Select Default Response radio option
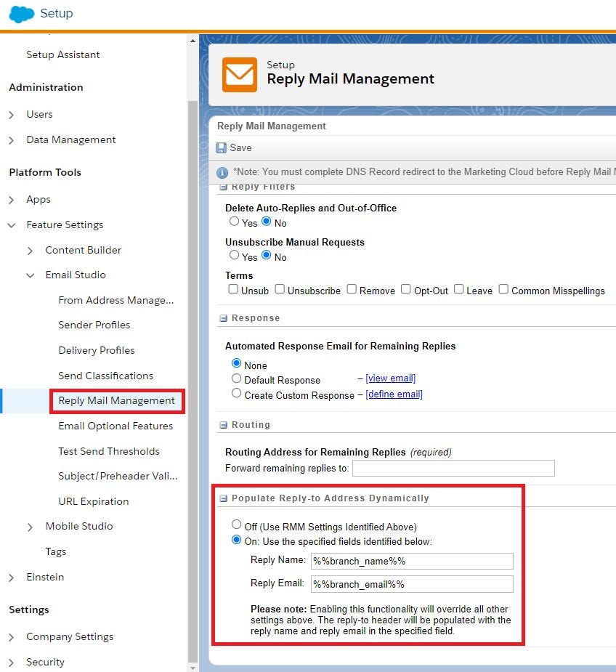616x672 pixels. (x=236, y=378)
